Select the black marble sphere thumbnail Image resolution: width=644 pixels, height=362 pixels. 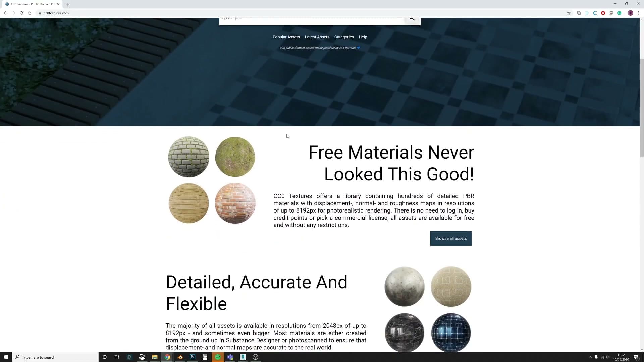click(x=405, y=333)
